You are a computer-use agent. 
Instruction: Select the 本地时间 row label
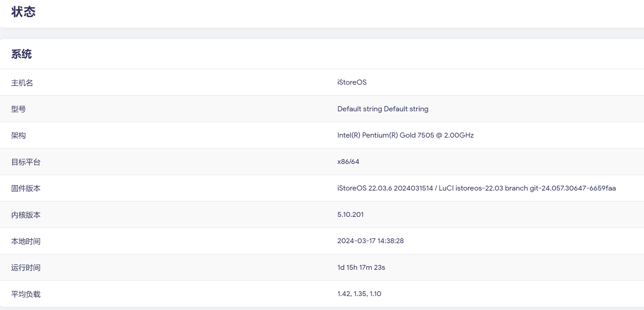[x=26, y=241]
